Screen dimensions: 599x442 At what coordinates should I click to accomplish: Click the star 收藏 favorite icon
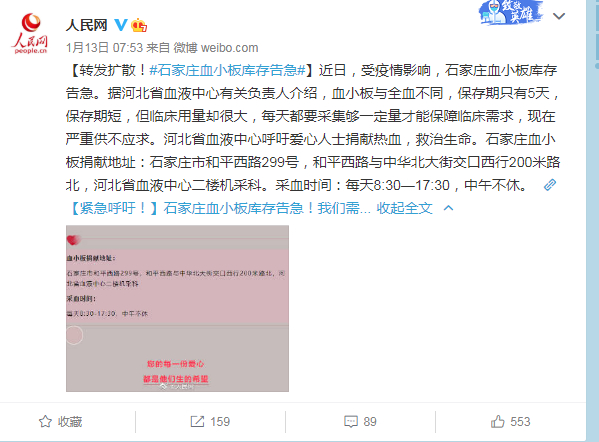[x=45, y=421]
